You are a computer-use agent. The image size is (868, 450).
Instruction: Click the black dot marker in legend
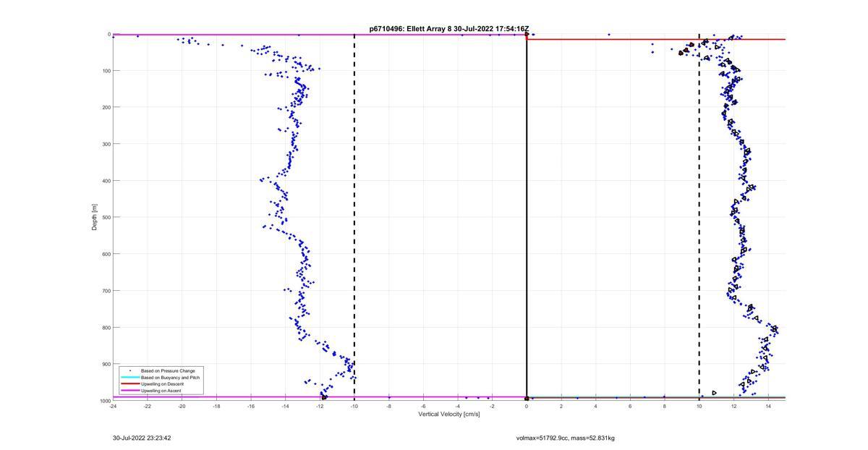click(x=130, y=371)
